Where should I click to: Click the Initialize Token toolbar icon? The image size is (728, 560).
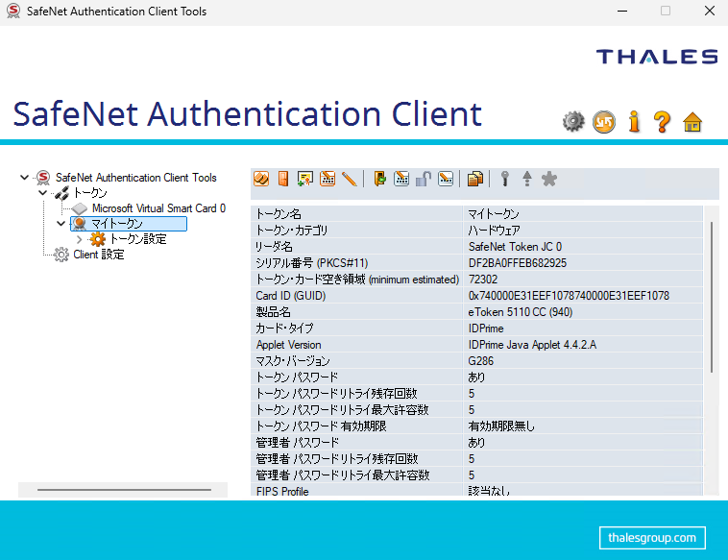click(x=260, y=179)
